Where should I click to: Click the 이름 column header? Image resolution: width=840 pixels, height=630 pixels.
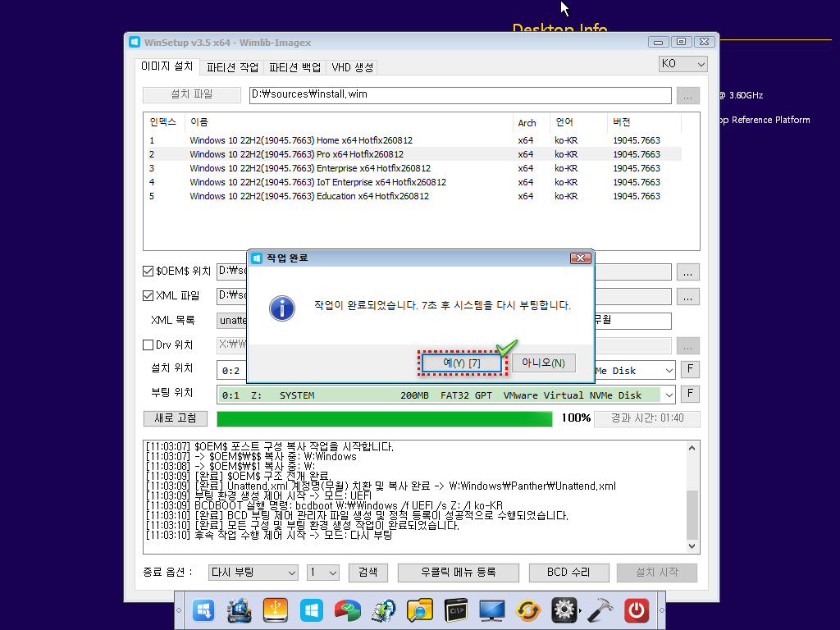click(x=349, y=122)
